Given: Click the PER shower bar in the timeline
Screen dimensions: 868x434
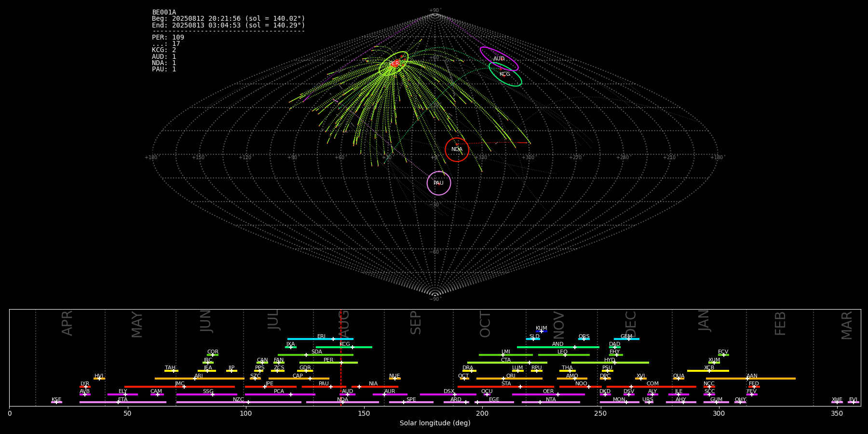Looking at the screenshot, I should pyautogui.click(x=328, y=363).
